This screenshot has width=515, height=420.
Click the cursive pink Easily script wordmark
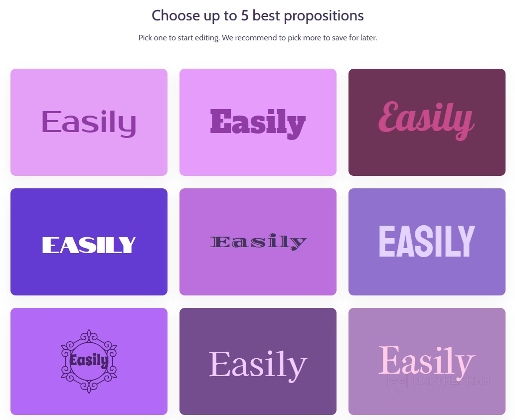[426, 120]
